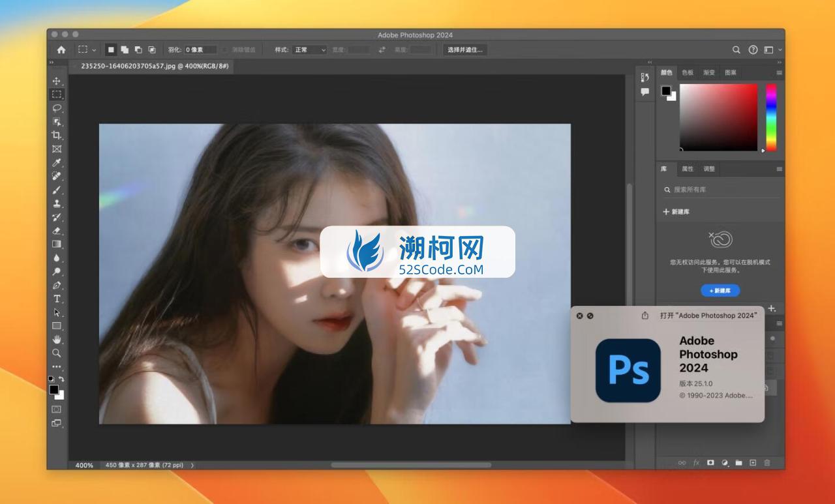This screenshot has height=504, width=835.
Task: Select the Frame tool
Action: (57, 149)
